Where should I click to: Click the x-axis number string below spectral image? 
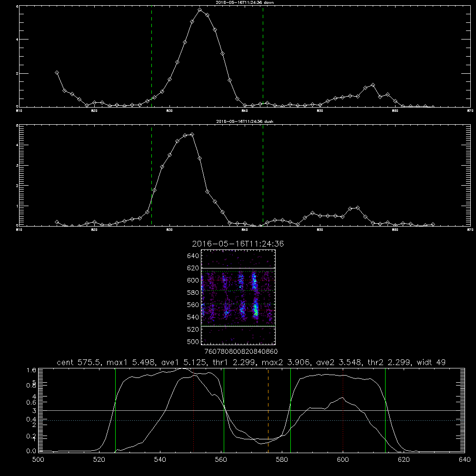click(x=241, y=351)
